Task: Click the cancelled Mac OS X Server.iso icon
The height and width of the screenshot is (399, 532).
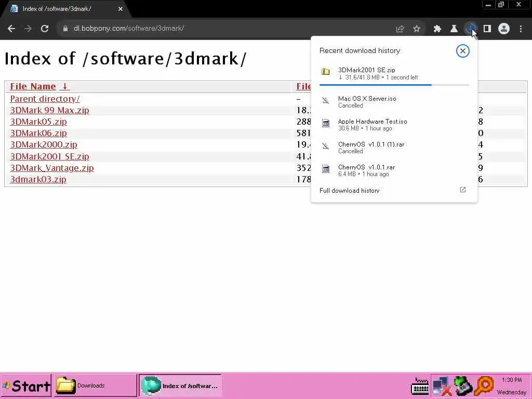Action: pyautogui.click(x=326, y=100)
